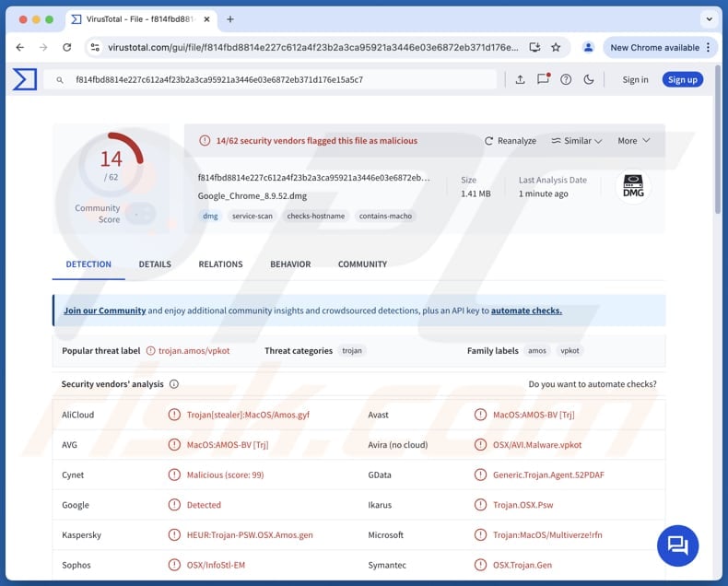
Task: Click the install app icon in address bar
Action: click(x=534, y=47)
